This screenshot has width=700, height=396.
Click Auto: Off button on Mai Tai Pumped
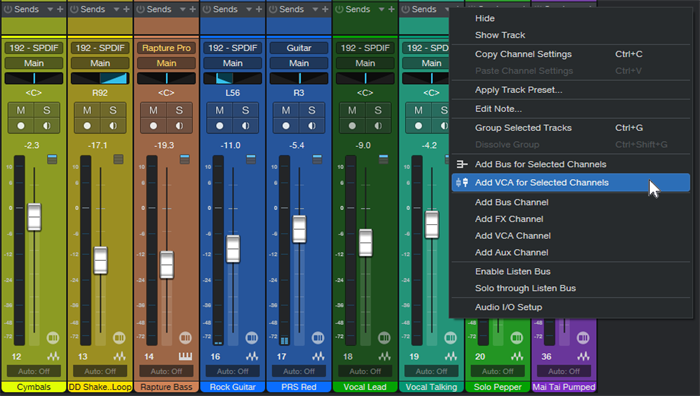coord(564,371)
